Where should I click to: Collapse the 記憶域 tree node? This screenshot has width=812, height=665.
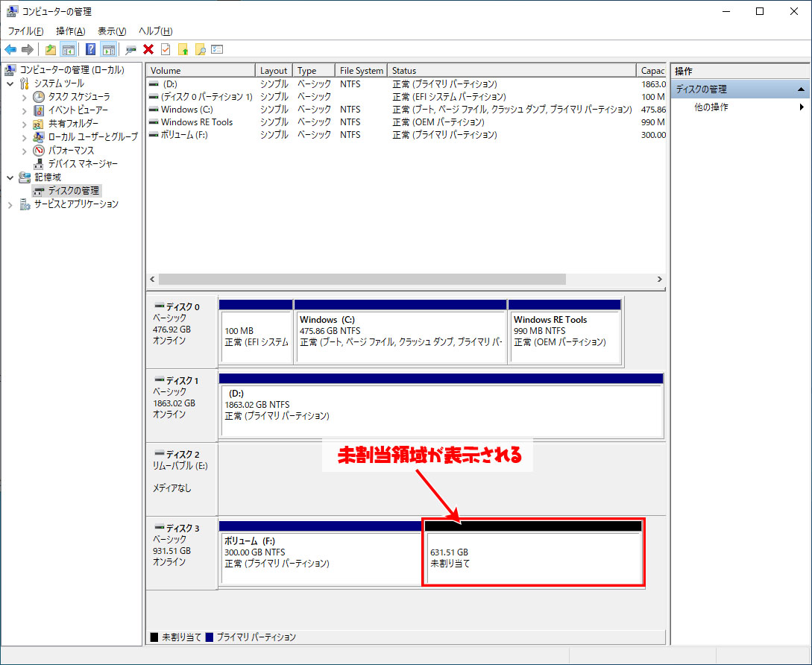coord(10,177)
